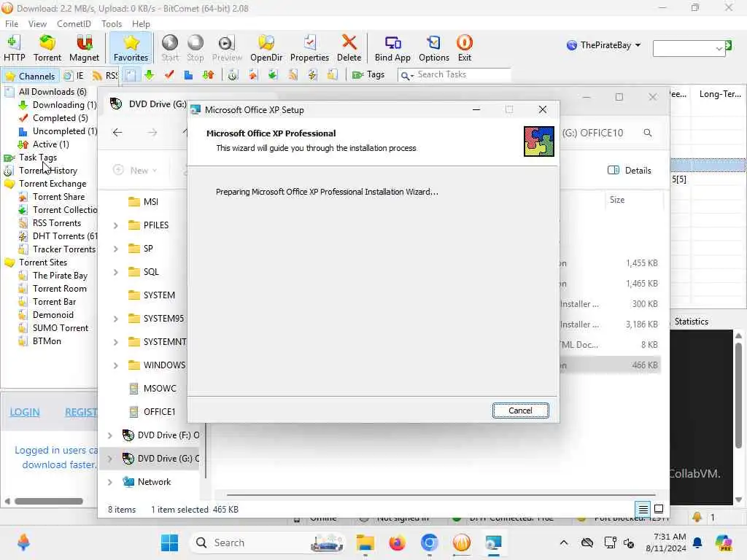Expand the SQL folder in Explorer tree

[116, 272]
